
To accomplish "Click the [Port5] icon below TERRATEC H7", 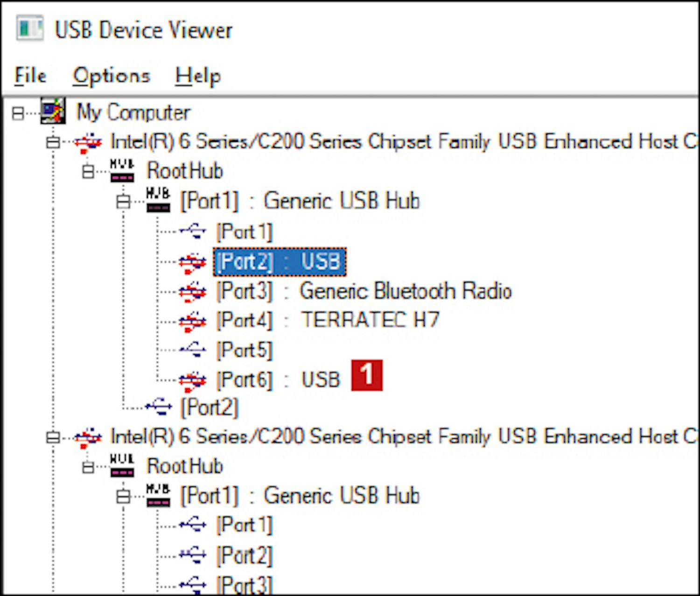I will (x=193, y=350).
